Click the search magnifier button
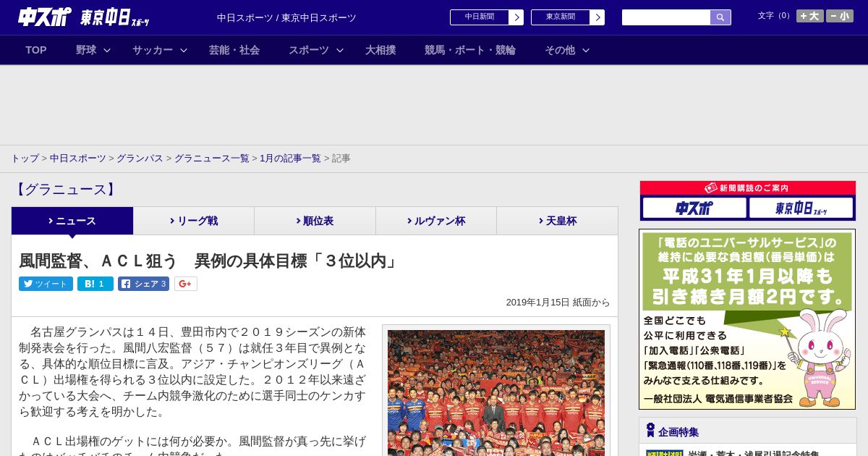The image size is (868, 456). pyautogui.click(x=720, y=17)
